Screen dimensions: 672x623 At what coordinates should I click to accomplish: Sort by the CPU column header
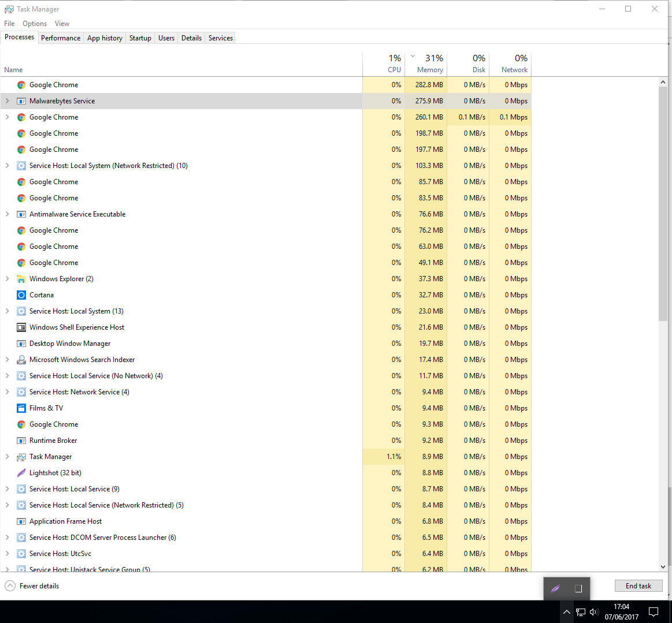point(383,64)
